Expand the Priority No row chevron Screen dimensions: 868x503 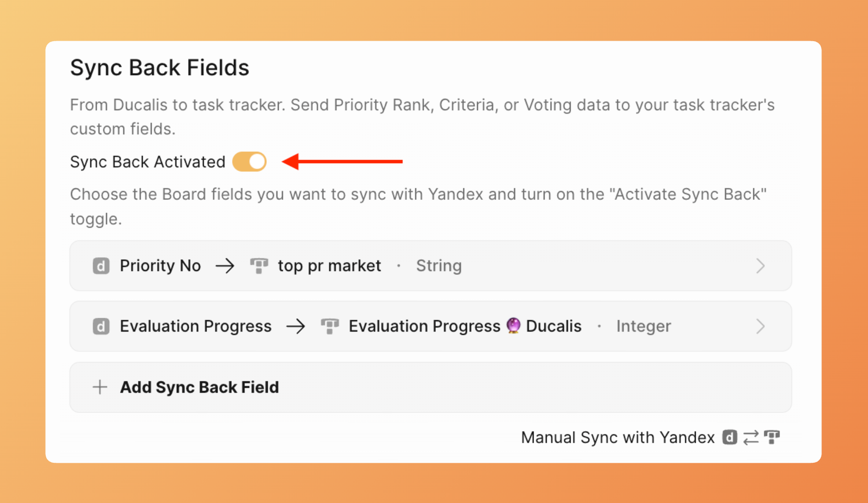pyautogui.click(x=760, y=266)
